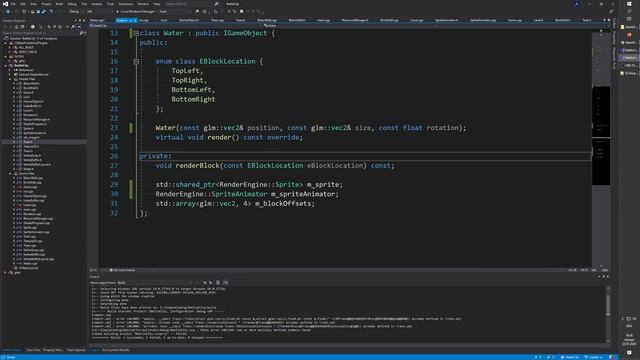
Task: Switch to Find Symbol Results tab
Action: (x=116, y=350)
